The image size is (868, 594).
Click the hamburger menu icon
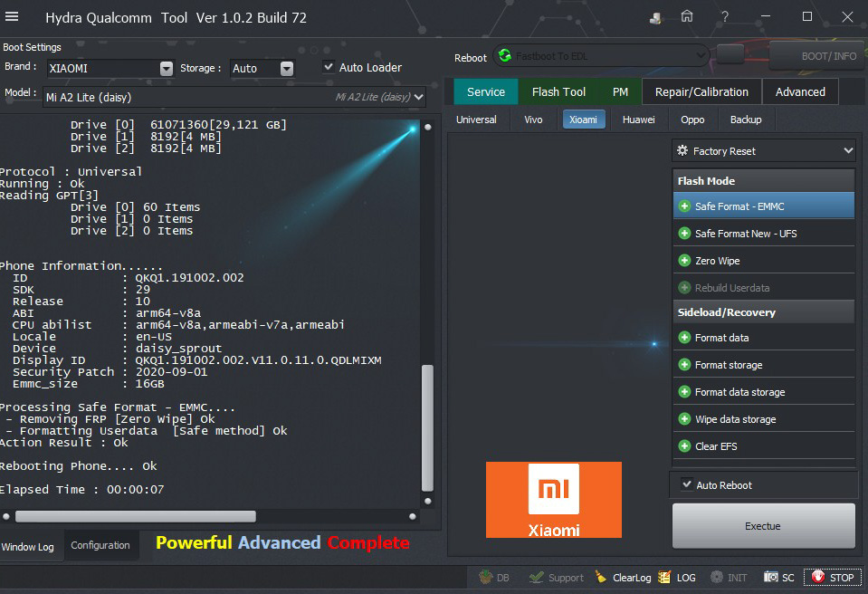(19, 17)
